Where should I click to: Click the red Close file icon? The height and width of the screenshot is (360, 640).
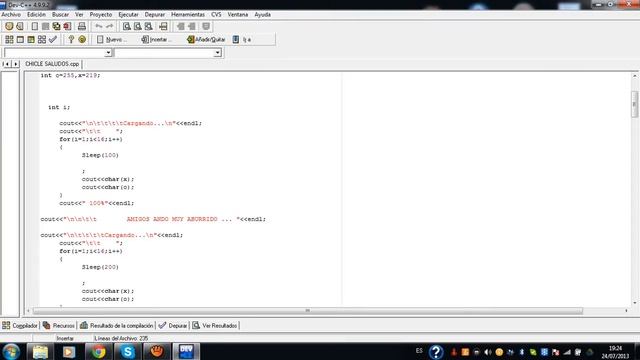[x=67, y=26]
